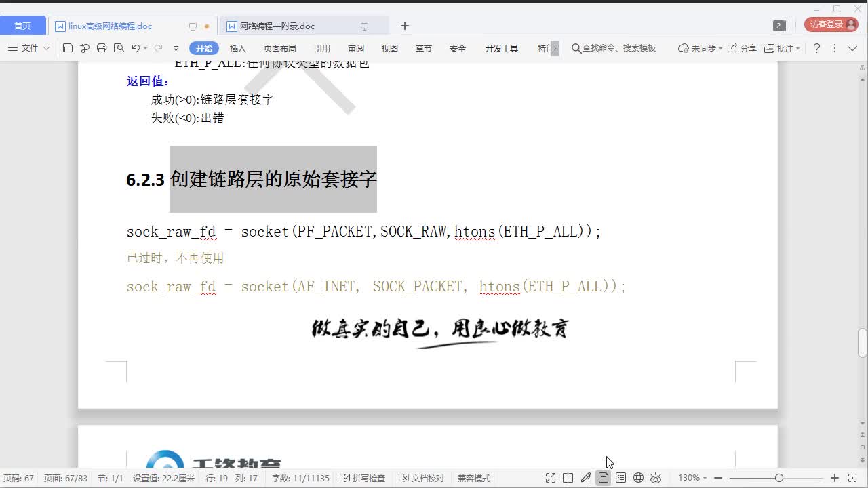Click the window count badge showing 2
This screenshot has height=488, width=868.
tap(778, 26)
